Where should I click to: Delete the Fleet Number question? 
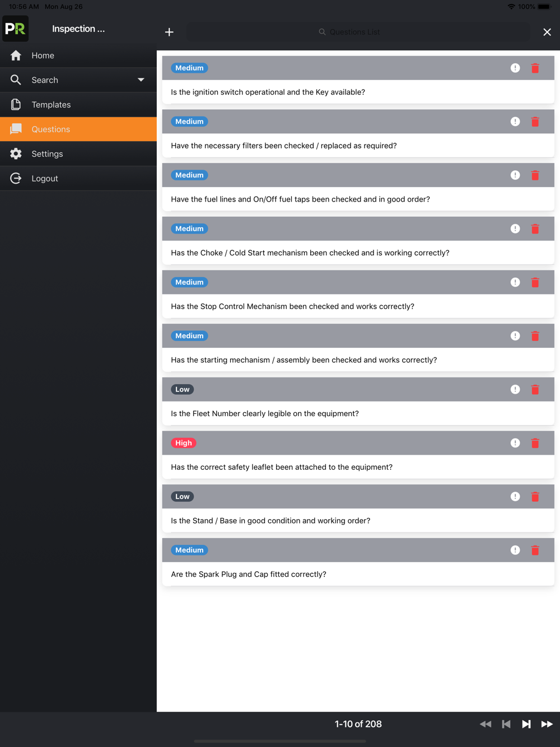(535, 390)
